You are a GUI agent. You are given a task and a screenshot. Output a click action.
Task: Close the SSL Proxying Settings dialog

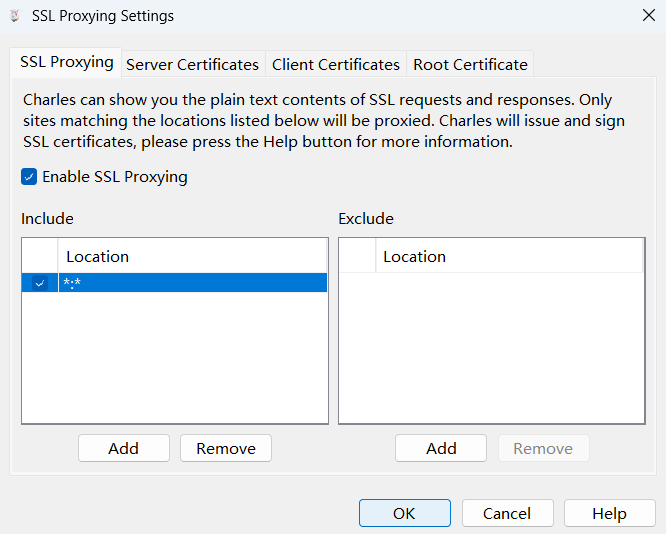[x=649, y=16]
